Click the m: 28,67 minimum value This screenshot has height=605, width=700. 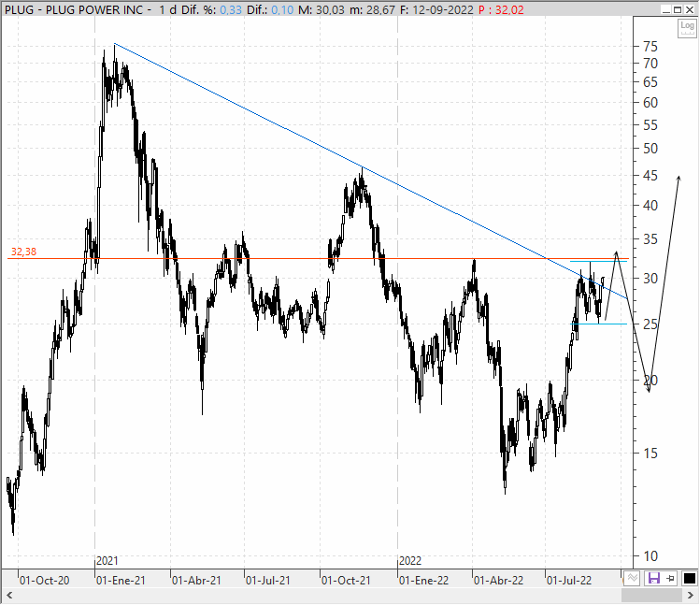(372, 10)
